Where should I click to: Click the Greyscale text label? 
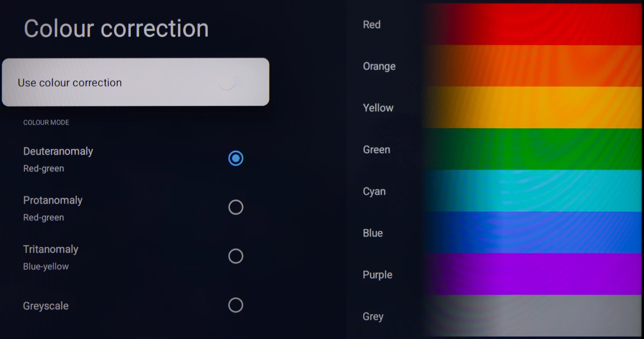click(x=46, y=306)
